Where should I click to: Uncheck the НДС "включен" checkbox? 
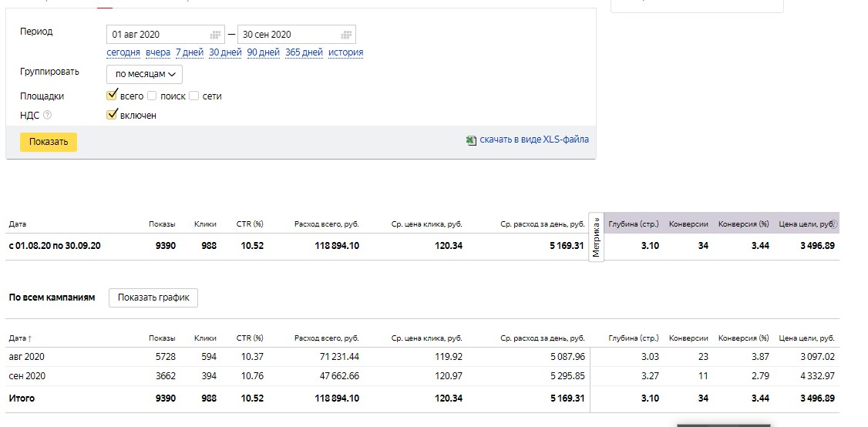click(112, 115)
